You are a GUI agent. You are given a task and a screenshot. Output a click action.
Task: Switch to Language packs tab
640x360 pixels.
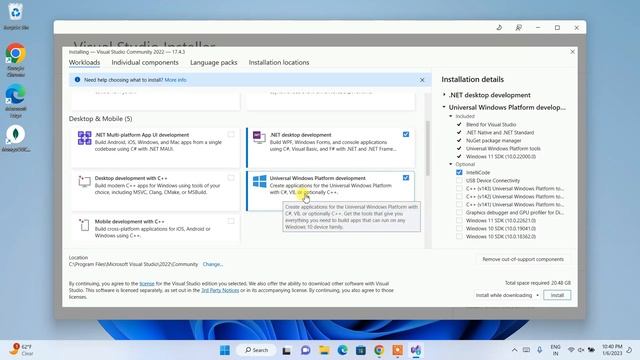point(213,62)
